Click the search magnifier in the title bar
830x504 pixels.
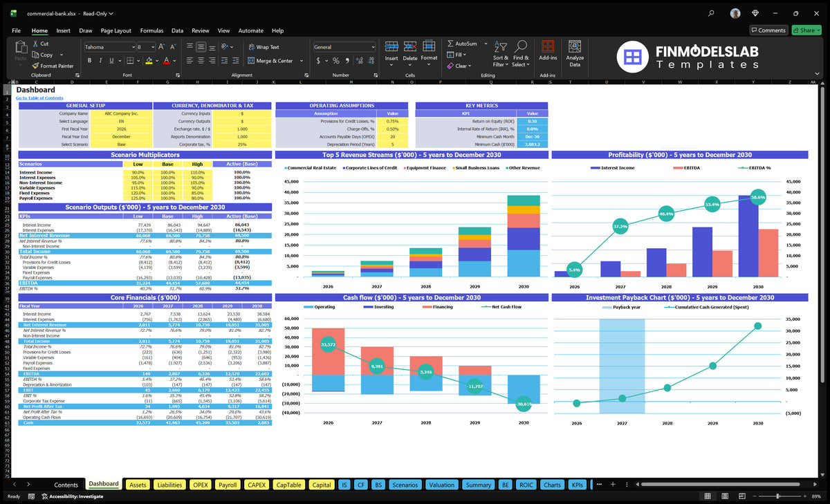(712, 12)
